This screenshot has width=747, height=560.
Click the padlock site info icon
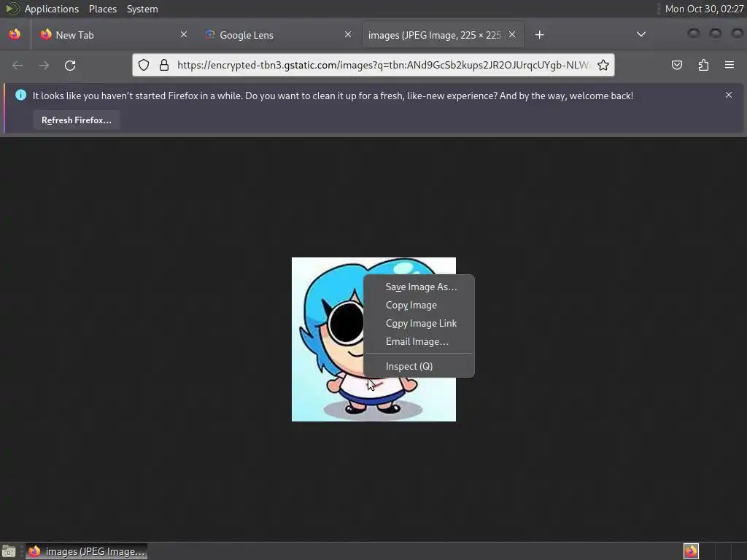[x=164, y=65]
